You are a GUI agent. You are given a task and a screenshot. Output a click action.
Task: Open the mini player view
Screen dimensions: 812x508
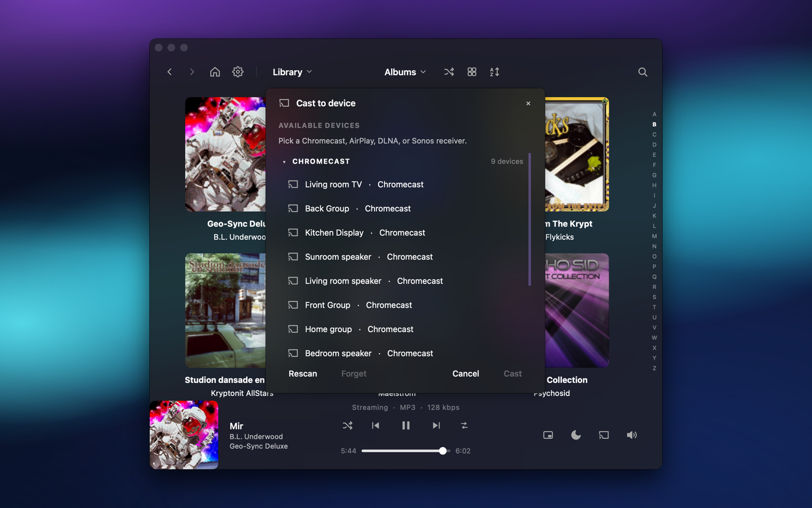(x=548, y=435)
